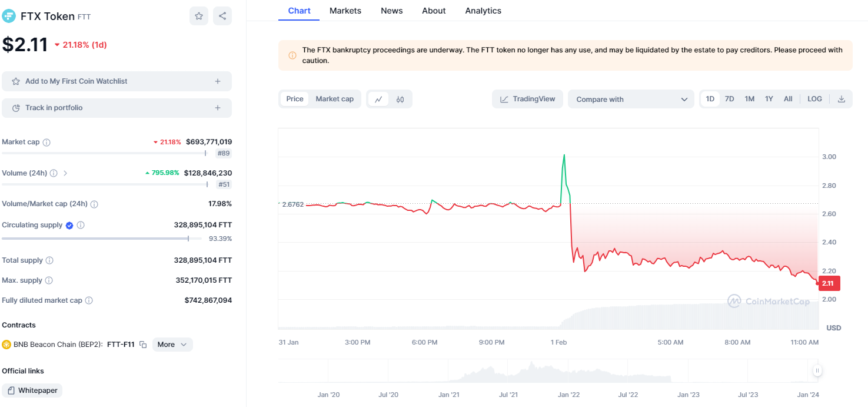Click the Fully diluted market cap info icon
This screenshot has height=407, width=868.
89,300
